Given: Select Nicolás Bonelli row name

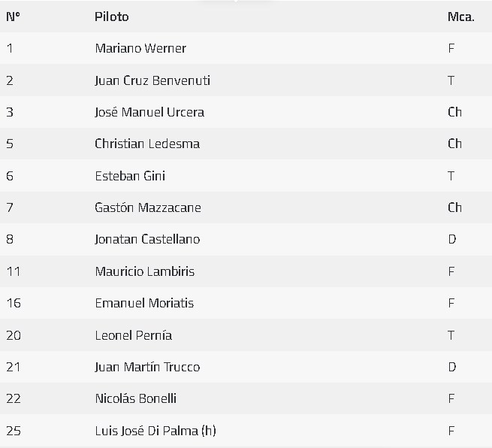Looking at the screenshot, I should tap(136, 398).
